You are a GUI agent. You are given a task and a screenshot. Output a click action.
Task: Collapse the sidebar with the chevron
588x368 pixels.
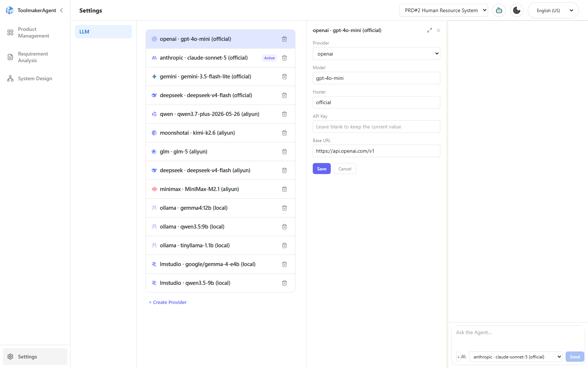tap(61, 10)
